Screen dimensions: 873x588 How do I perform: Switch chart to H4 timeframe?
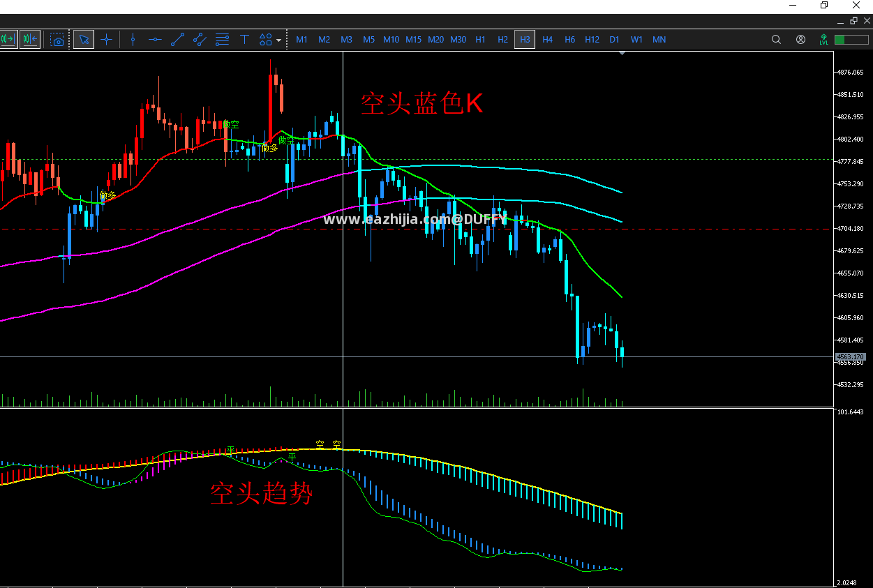[547, 40]
